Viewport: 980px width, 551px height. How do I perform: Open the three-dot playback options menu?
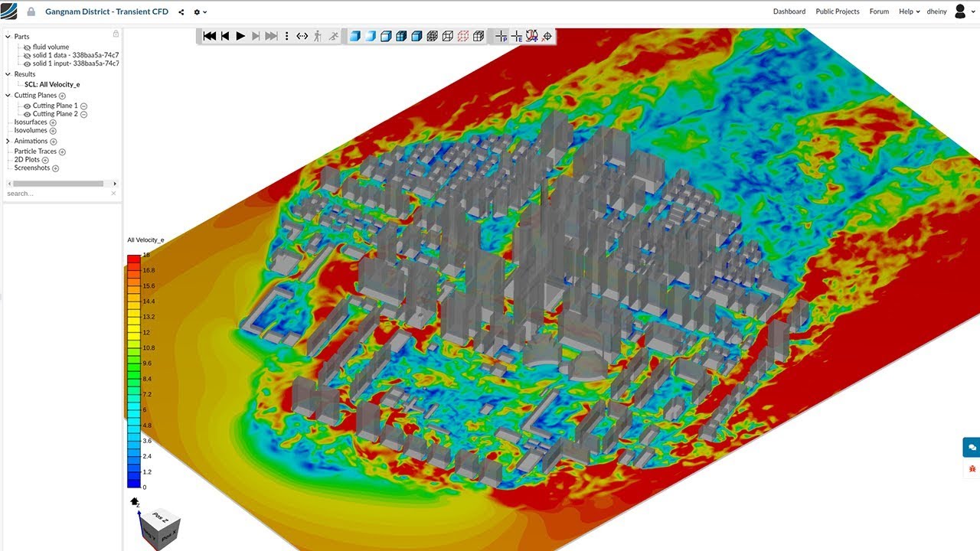coord(286,36)
